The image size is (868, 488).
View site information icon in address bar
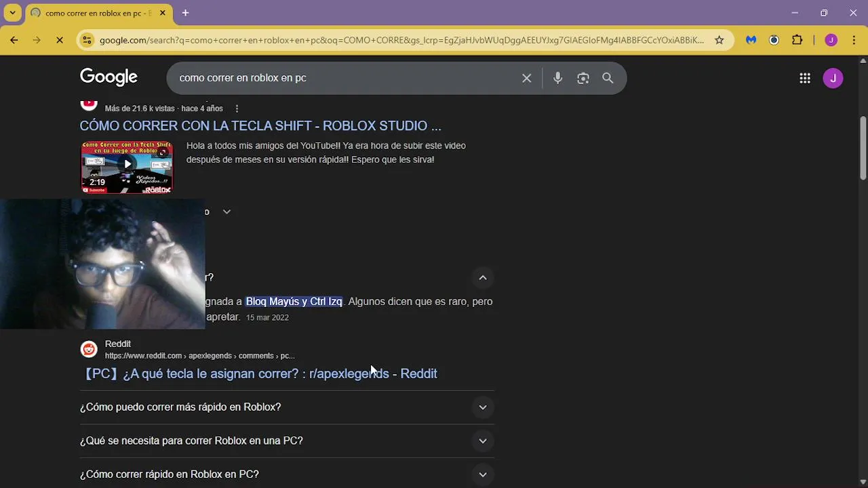(x=87, y=40)
